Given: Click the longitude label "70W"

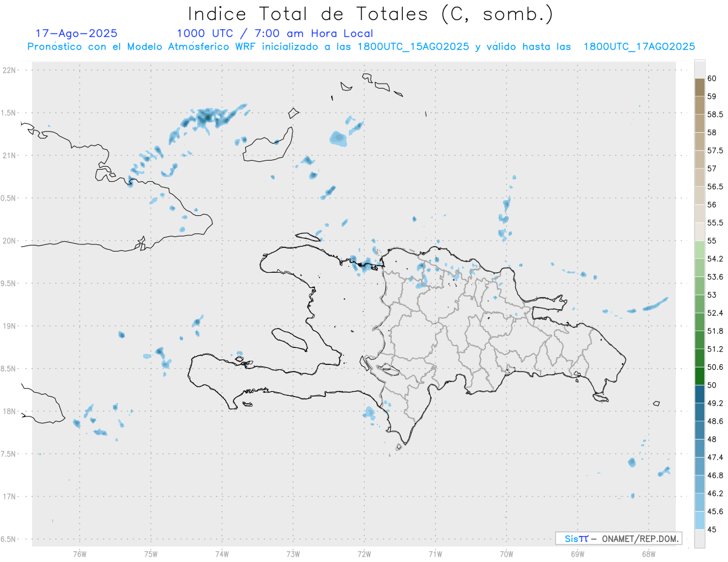Looking at the screenshot, I should click(507, 554).
